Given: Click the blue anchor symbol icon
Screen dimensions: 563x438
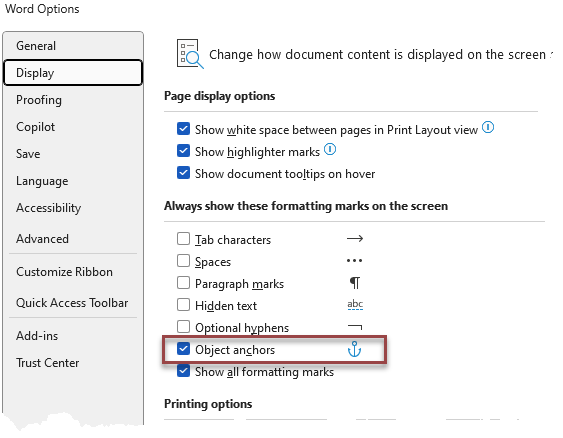Looking at the screenshot, I should (x=354, y=349).
